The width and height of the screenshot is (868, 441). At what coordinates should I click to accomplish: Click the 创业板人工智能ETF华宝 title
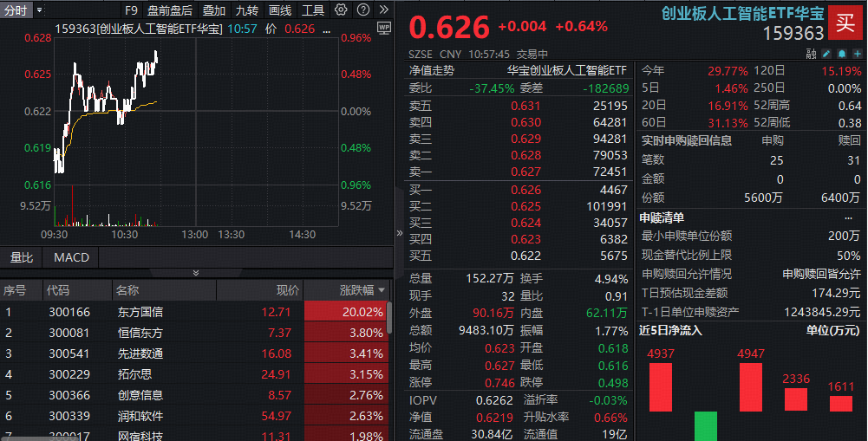point(743,13)
